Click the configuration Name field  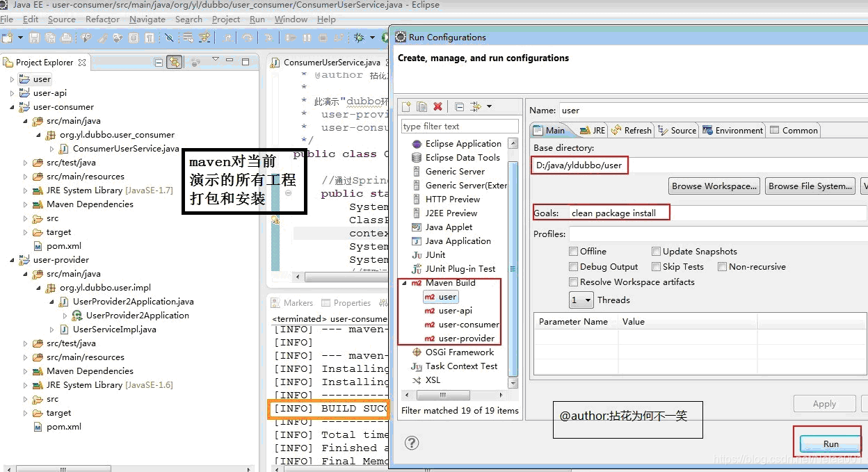(714, 110)
